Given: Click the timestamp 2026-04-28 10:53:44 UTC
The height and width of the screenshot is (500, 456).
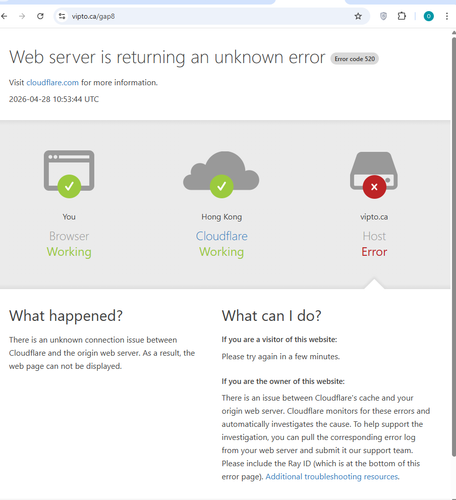Looking at the screenshot, I should click(54, 99).
